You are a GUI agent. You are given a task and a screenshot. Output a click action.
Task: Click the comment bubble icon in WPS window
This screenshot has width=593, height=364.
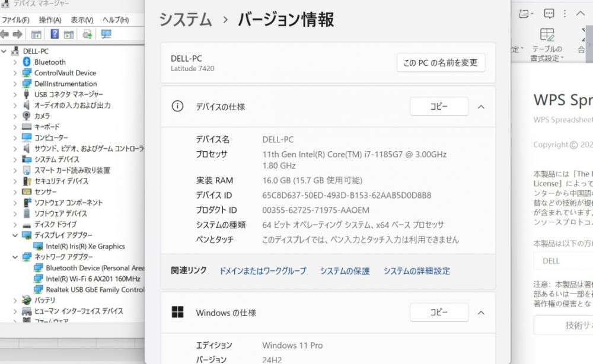click(x=549, y=14)
